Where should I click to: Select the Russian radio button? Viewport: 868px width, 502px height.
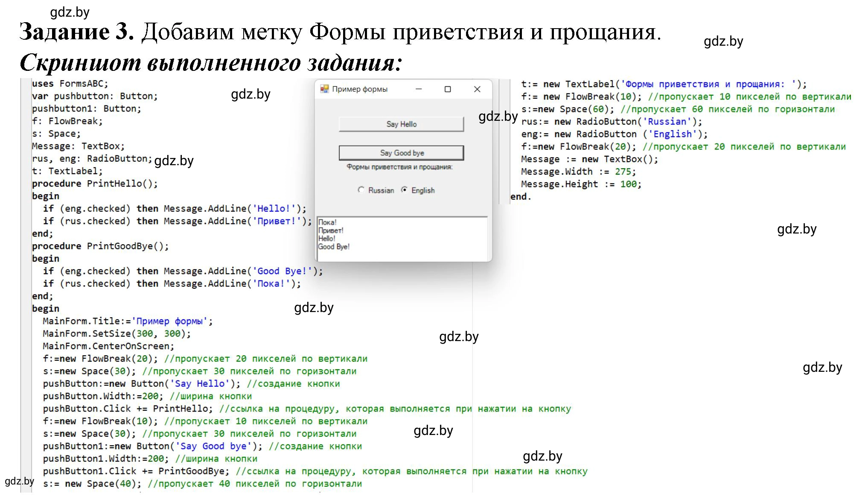[x=376, y=190]
